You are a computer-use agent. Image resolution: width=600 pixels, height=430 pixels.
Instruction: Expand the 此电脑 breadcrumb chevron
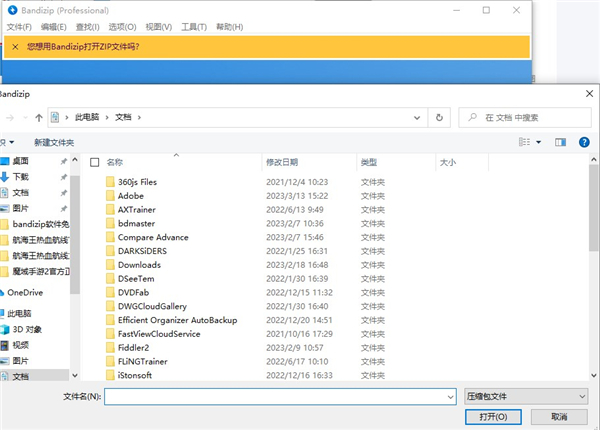point(107,117)
